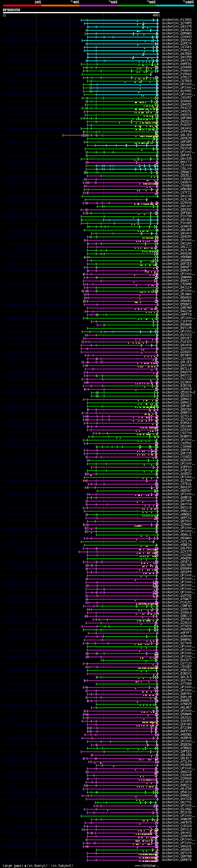Click the purple ~60% identity legend bar

click(99, 6)
